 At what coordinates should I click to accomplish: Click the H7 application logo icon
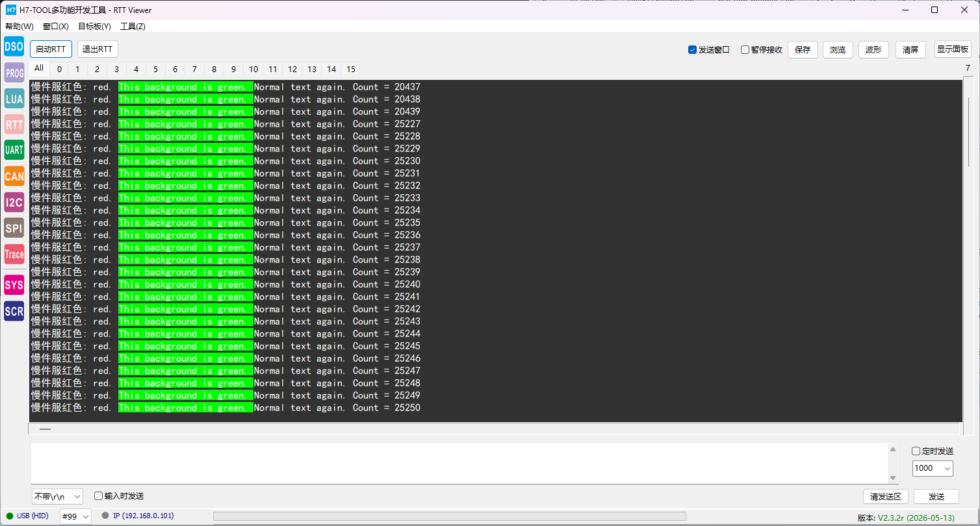(10, 10)
